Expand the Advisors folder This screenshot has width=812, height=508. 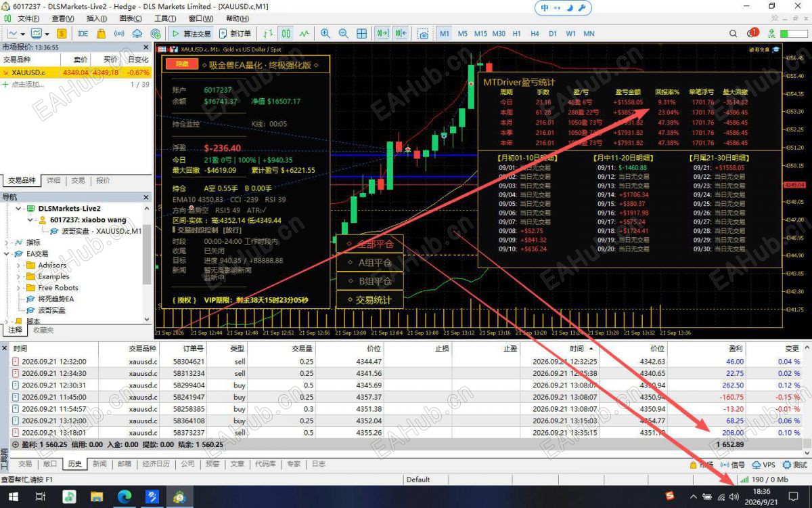18,265
